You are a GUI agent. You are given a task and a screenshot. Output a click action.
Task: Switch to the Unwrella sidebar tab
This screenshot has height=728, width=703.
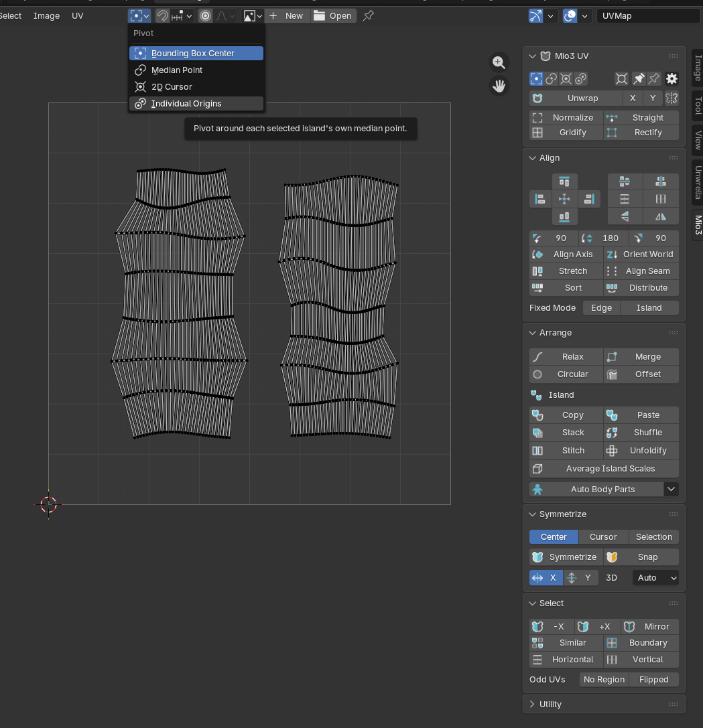click(x=697, y=183)
